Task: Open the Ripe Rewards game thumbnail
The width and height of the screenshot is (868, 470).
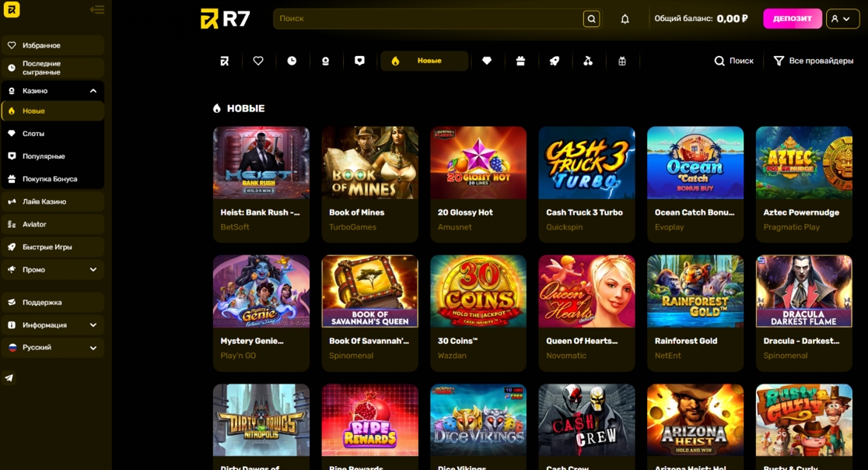Action: (369, 420)
